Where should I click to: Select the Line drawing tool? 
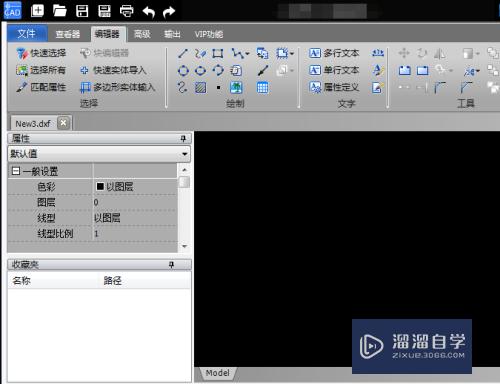coord(183,53)
